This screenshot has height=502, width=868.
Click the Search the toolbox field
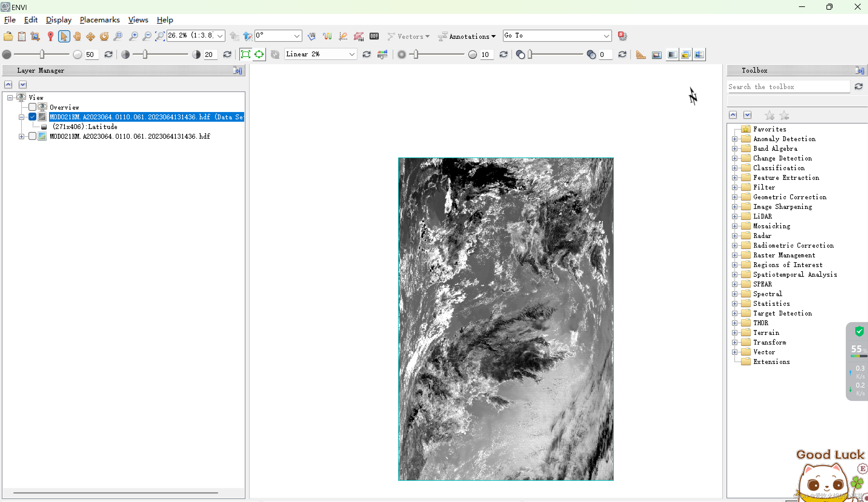[788, 87]
